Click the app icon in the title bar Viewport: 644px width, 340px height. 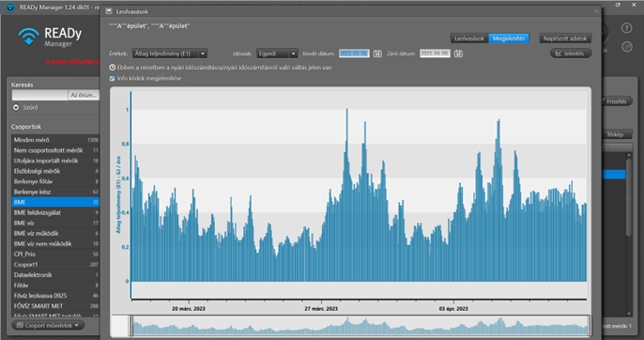tap(10, 7)
